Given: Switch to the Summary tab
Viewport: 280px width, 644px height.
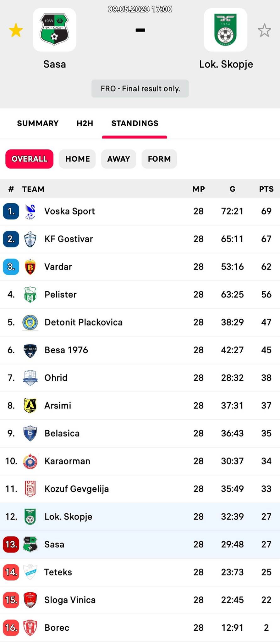Looking at the screenshot, I should (38, 123).
